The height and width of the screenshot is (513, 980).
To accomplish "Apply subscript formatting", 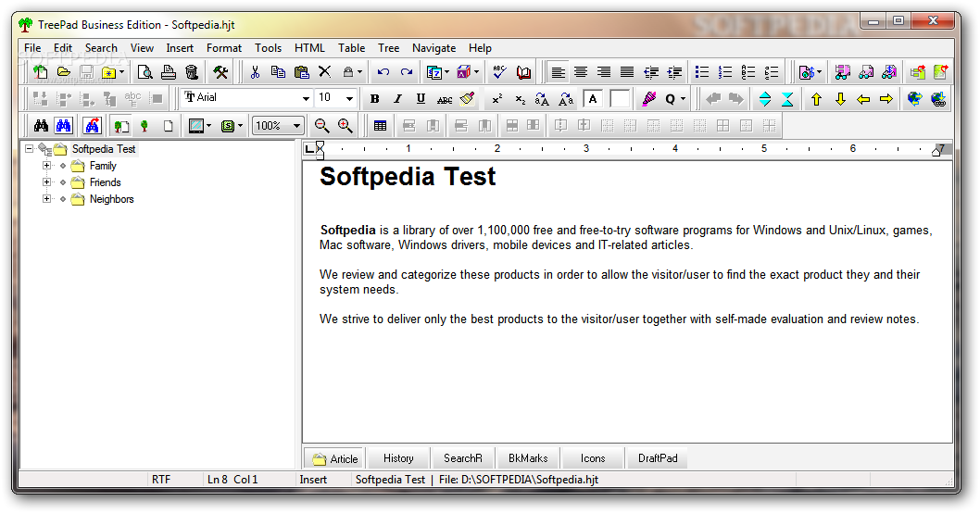I will [520, 99].
